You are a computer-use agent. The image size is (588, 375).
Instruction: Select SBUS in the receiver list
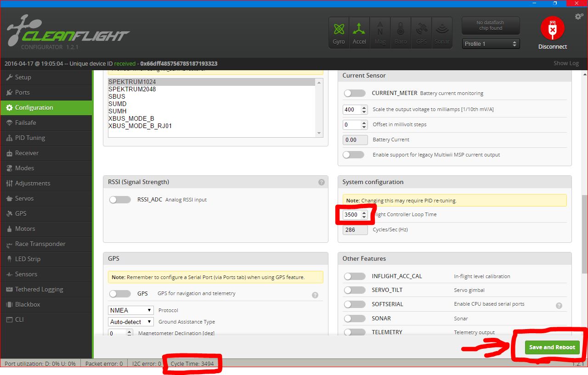(x=212, y=97)
